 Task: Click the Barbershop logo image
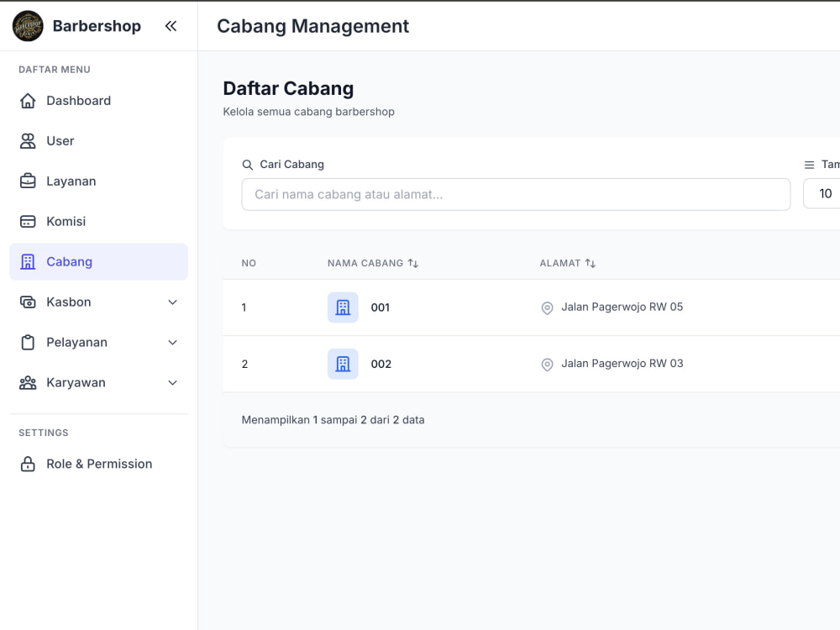(28, 26)
